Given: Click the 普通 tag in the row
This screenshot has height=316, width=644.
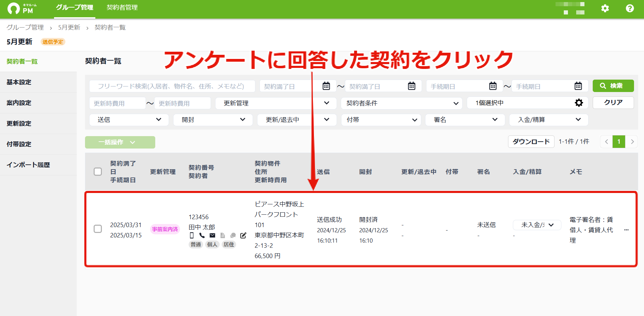Looking at the screenshot, I should pos(196,244).
